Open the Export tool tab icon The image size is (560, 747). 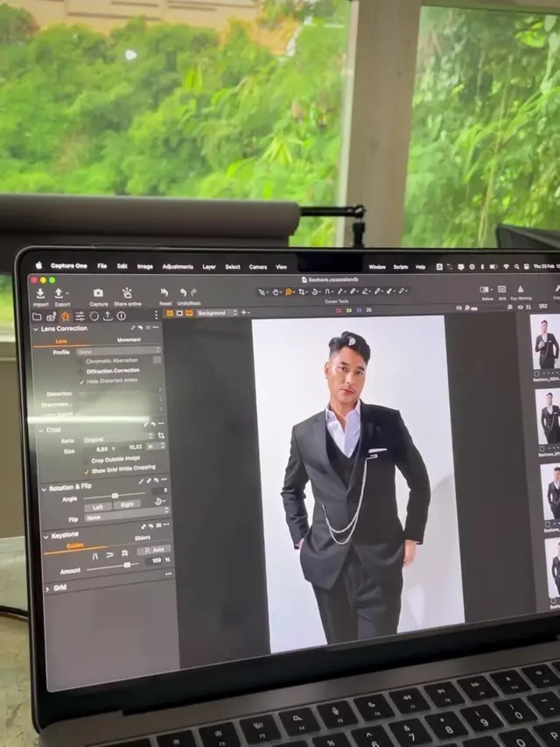(108, 316)
